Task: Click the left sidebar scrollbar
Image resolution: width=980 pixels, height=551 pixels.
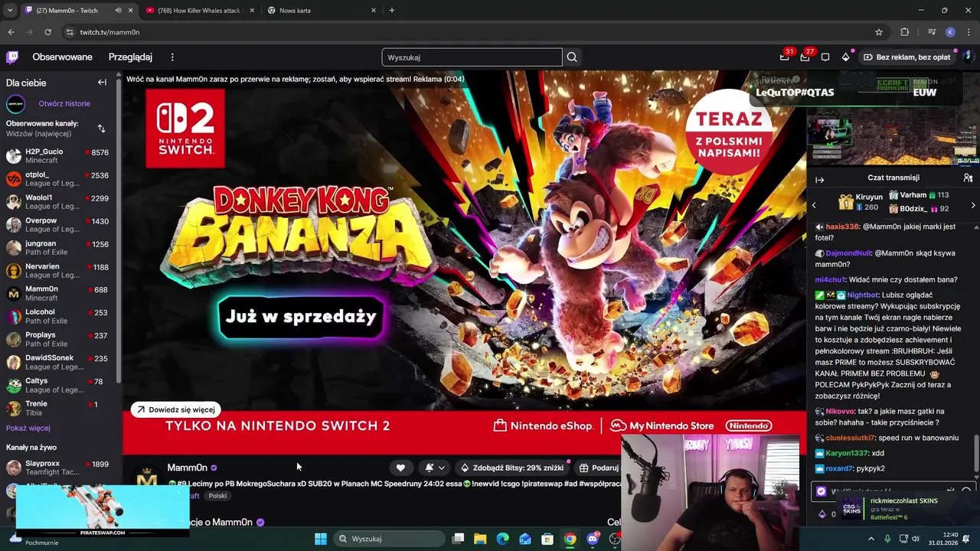Action: 119,230
